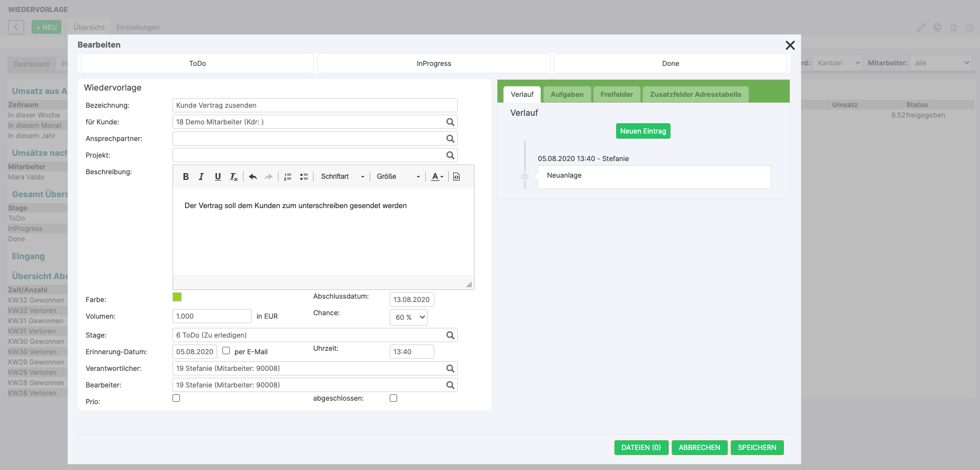Open the Chance percentage dropdown
Viewport: 980px width, 470px height.
[x=409, y=317]
